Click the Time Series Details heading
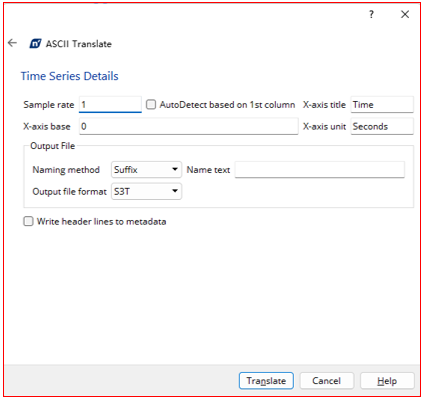Viewport: 425px width, 400px height. click(70, 76)
